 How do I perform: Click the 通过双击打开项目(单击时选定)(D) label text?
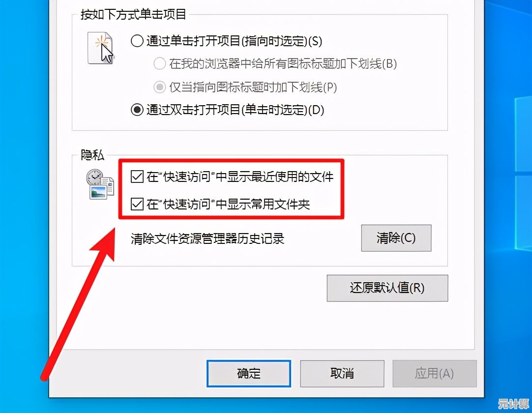[x=235, y=110]
